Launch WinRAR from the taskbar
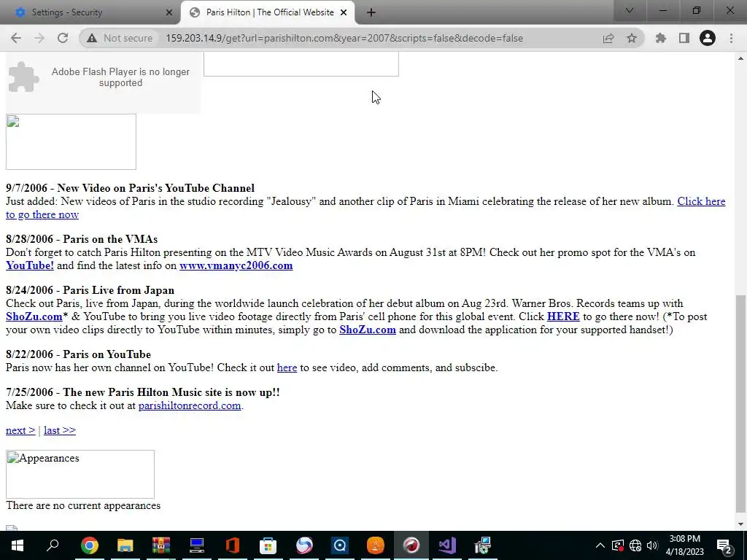This screenshot has height=560, width=747. tap(161, 545)
